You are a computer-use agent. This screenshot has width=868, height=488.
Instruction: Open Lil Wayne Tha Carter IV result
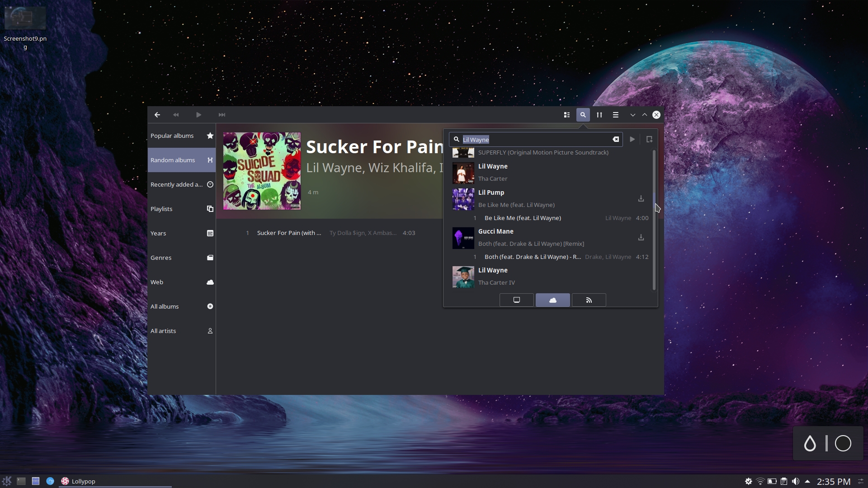(551, 277)
